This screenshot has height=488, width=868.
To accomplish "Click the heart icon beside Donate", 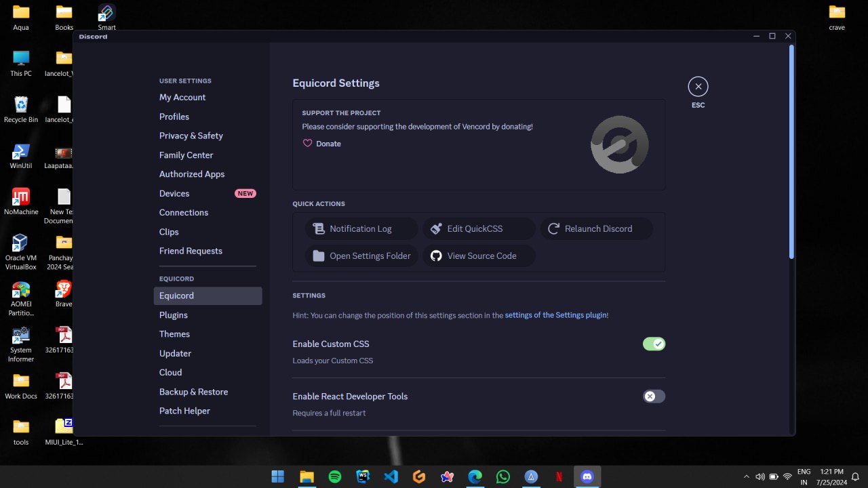I will (307, 144).
